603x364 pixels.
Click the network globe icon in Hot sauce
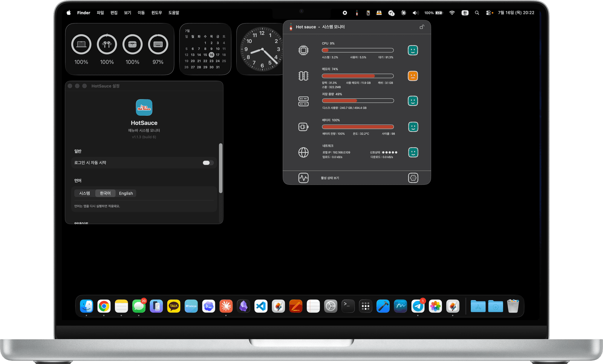point(303,152)
